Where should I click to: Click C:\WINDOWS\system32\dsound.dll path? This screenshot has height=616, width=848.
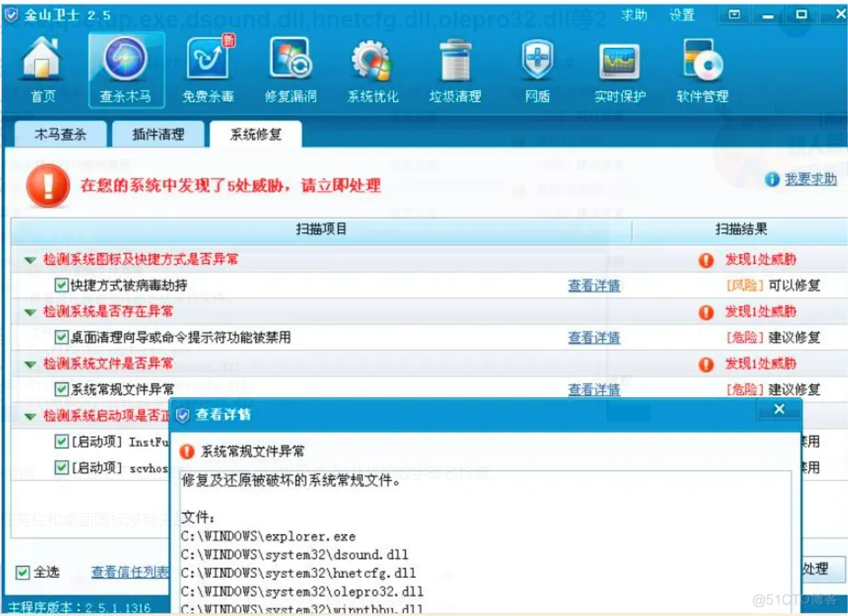[x=294, y=555]
